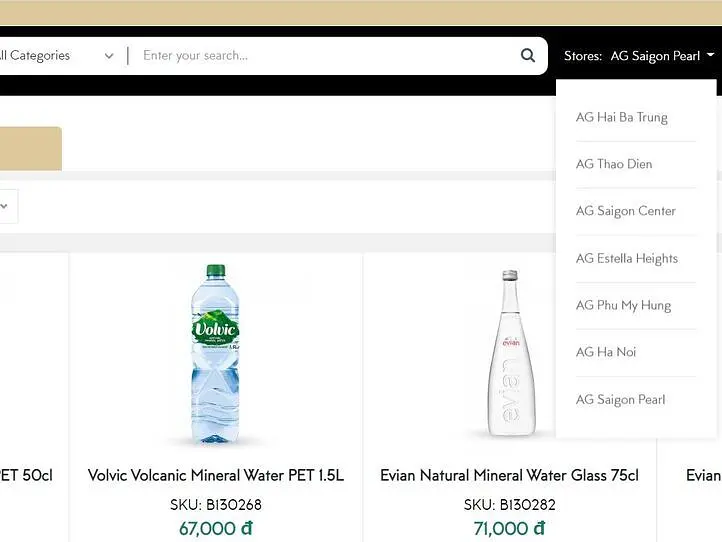Click the Volvic SKU BI30268 text
This screenshot has height=542, width=722.
(x=216, y=504)
